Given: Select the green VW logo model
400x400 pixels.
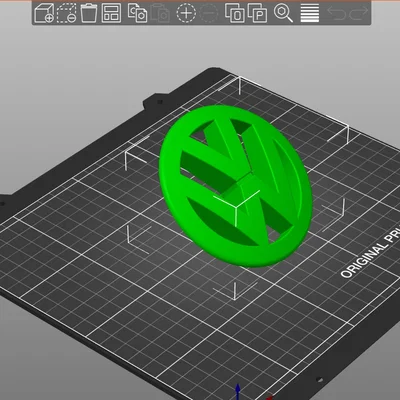Looking at the screenshot, I should click(236, 186).
